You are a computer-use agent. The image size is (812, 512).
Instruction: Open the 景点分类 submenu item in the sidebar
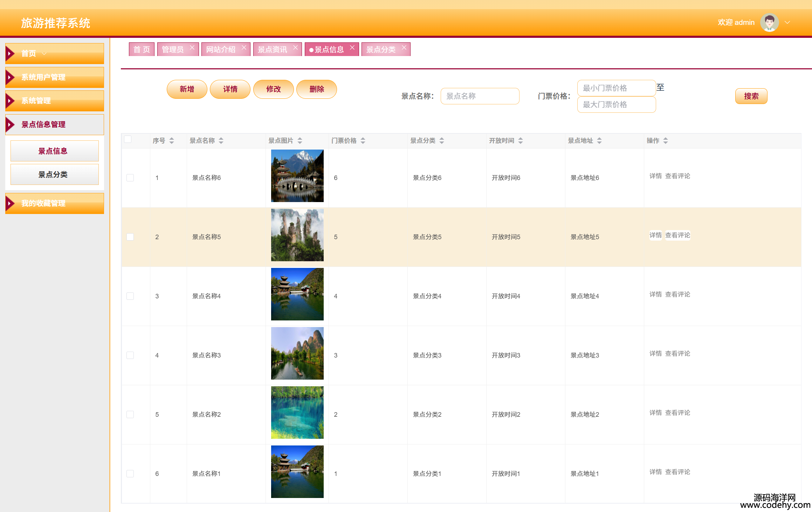[55, 174]
